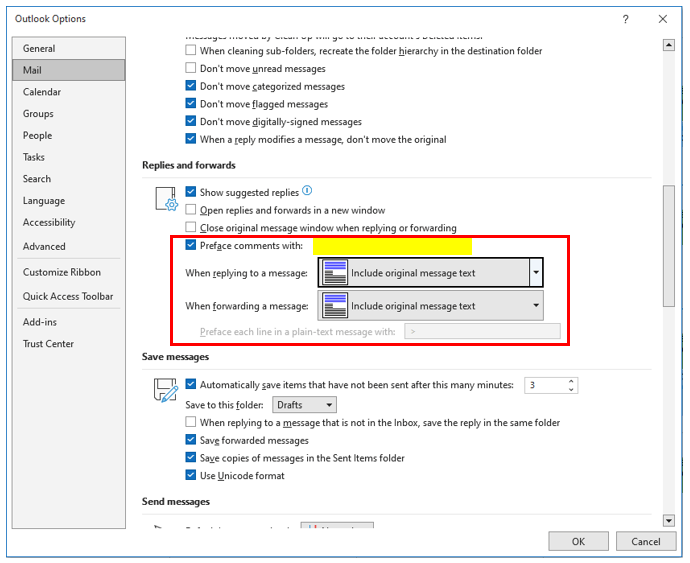Viewport: 690px width, 563px height.
Task: Toggle Show suggested replies checkbox
Action: [191, 191]
